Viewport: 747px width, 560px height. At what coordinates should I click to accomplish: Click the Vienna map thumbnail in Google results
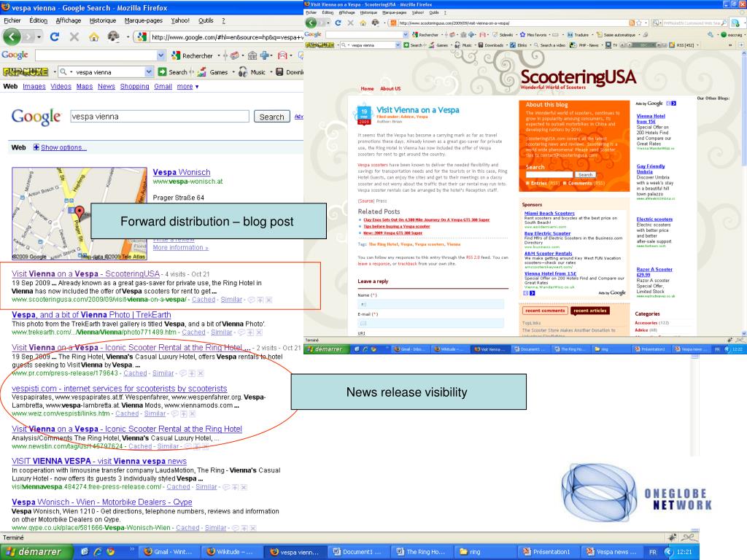[x=80, y=214]
